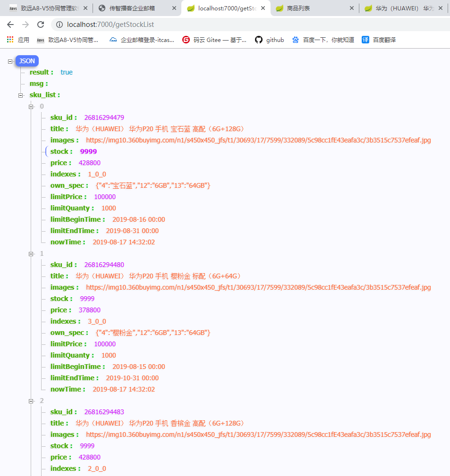This screenshot has height=476, width=450.
Task: Select limitPrice 100000 in item 0
Action: tap(105, 197)
